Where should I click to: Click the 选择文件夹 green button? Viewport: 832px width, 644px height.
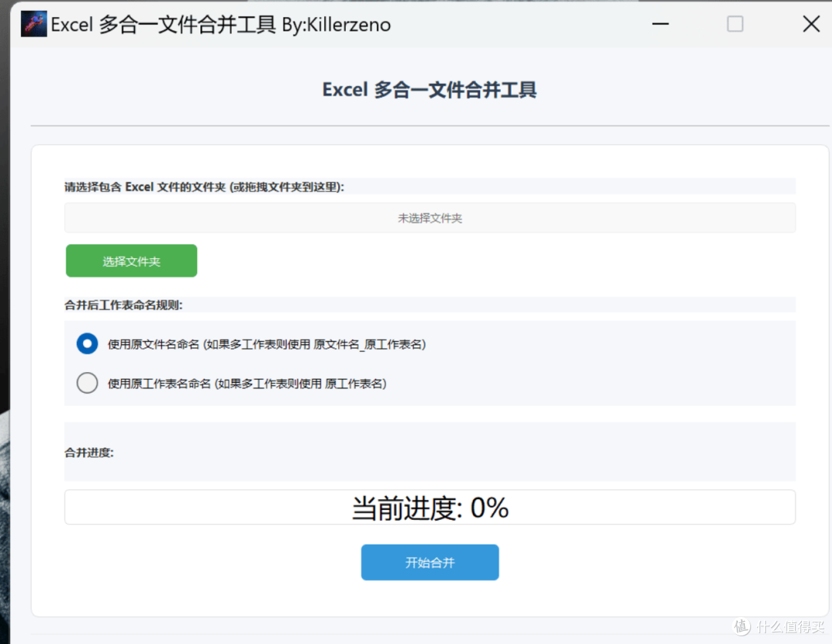132,261
